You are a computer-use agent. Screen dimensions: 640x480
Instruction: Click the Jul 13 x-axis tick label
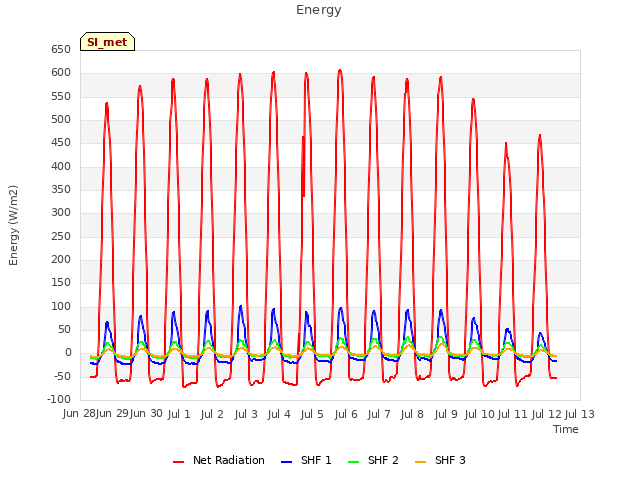coord(580,414)
